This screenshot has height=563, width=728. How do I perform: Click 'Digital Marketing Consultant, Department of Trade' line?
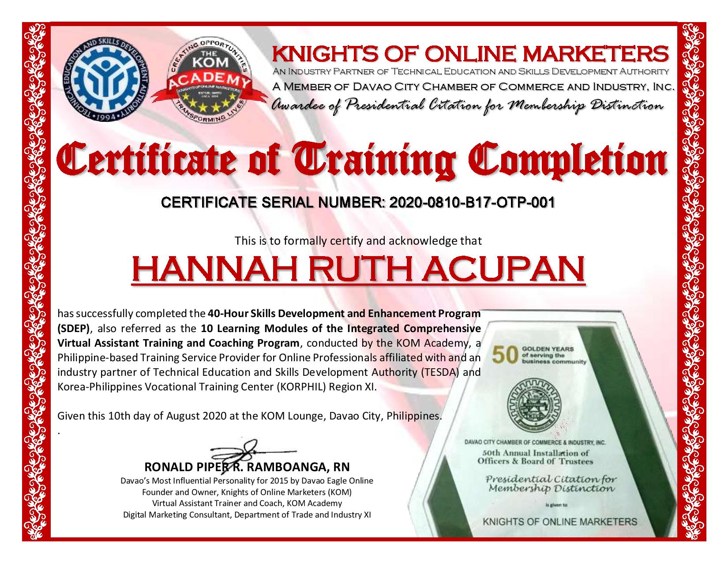[x=247, y=515]
